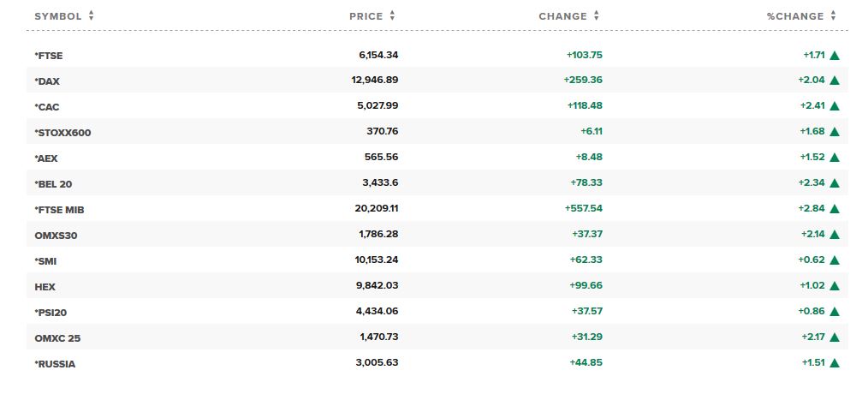The image size is (868, 406).
Task: Open the *SMI index symbol
Action: 45,261
